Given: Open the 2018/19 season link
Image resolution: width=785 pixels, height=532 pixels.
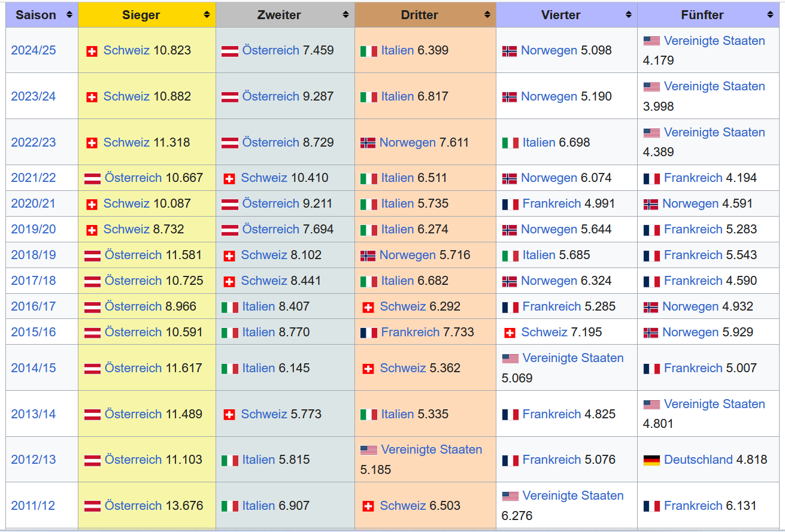Looking at the screenshot, I should coord(34,255).
